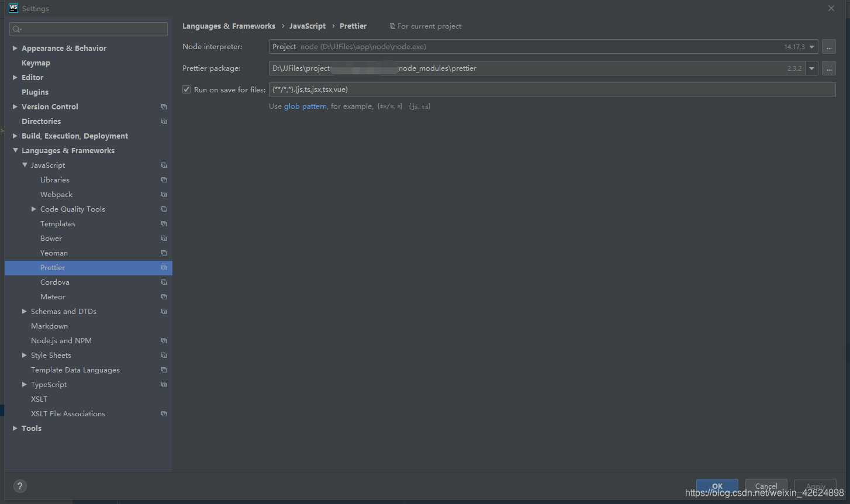Click project-level icon beside Schemas and DTDs

[164, 312]
